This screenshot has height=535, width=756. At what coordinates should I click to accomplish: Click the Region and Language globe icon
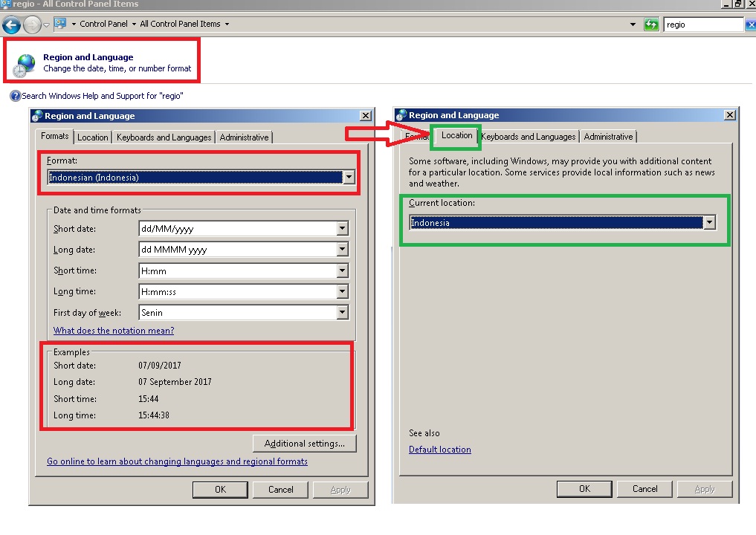point(25,64)
